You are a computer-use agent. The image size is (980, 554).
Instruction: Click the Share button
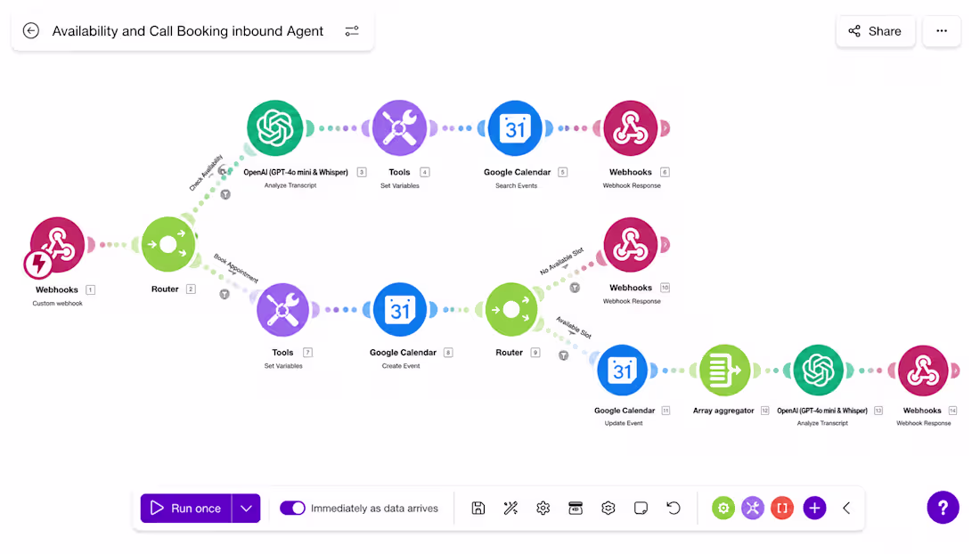tap(875, 31)
